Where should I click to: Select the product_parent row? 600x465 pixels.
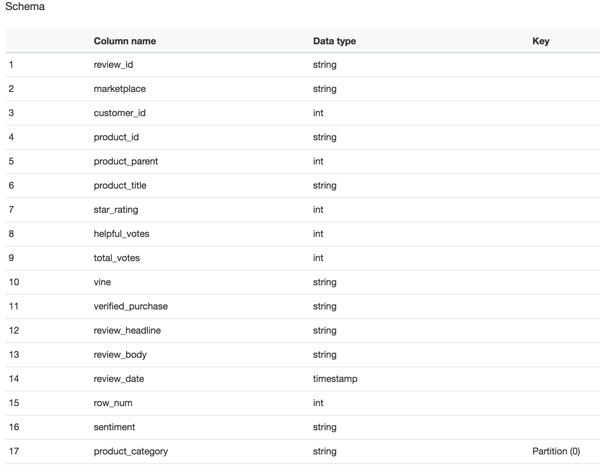(x=302, y=161)
